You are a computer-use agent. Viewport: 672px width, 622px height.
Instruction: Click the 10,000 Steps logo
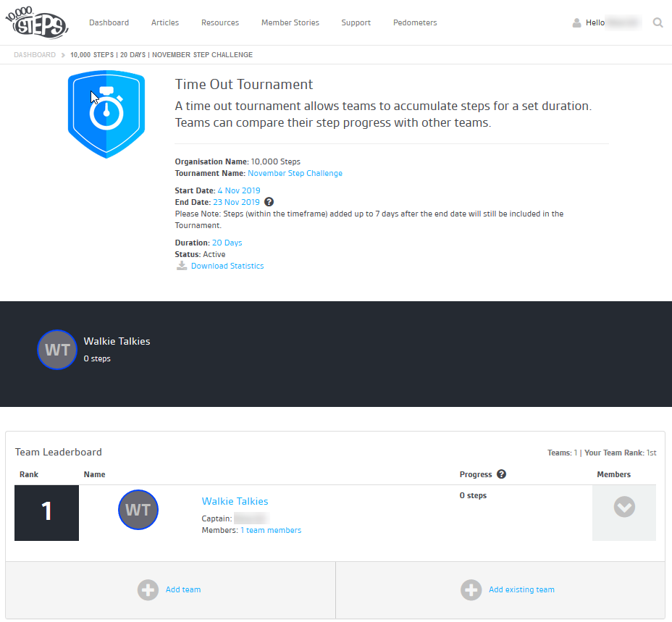point(37,22)
